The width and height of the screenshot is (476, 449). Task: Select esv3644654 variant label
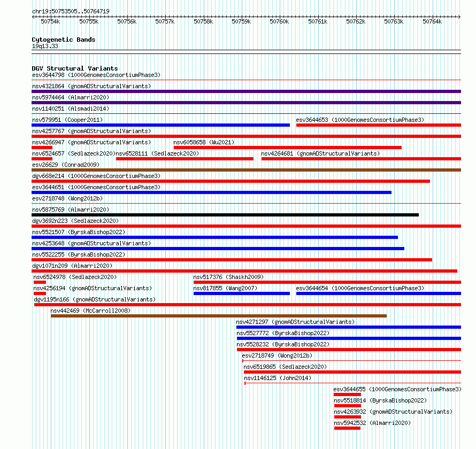click(360, 288)
